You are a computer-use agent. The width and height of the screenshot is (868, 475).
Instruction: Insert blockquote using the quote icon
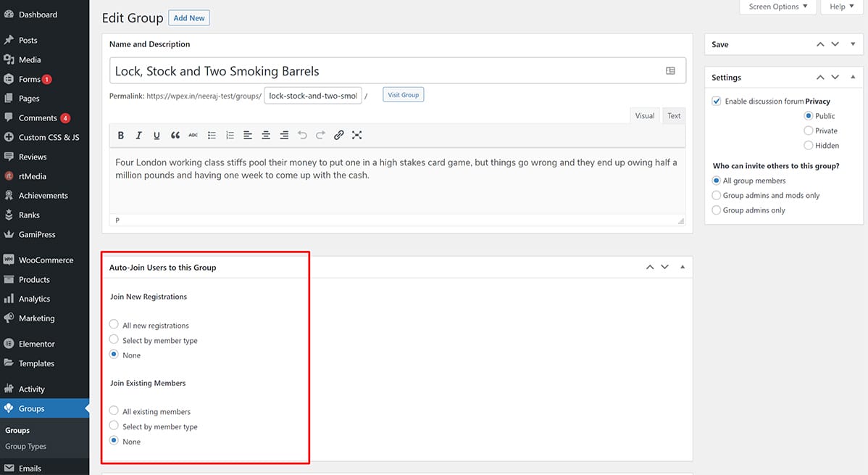[175, 136]
